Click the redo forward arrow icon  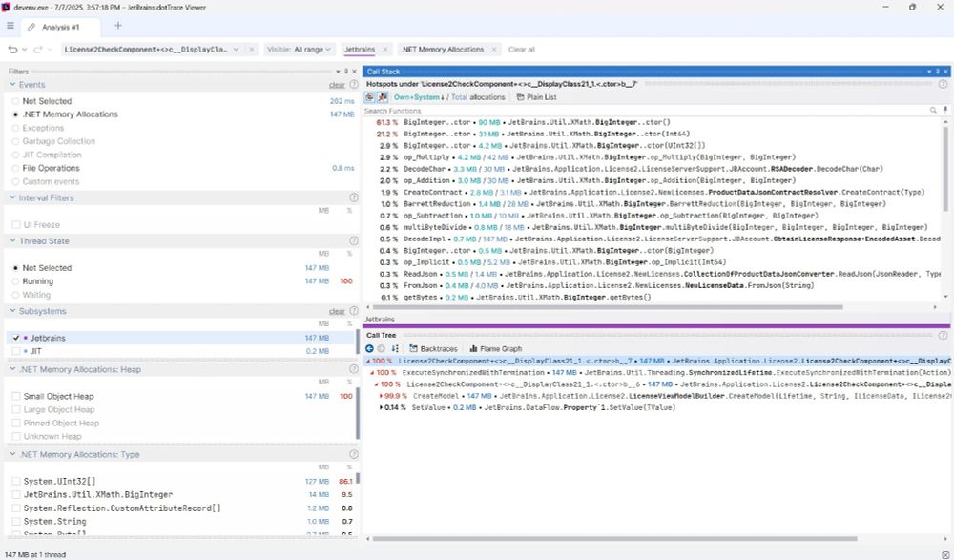click(38, 50)
